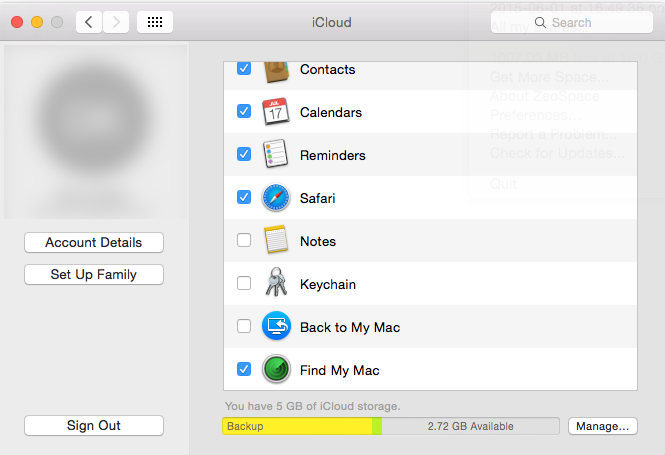Viewport: 665px width, 455px height.
Task: Select the Reminders label text
Action: tap(332, 155)
